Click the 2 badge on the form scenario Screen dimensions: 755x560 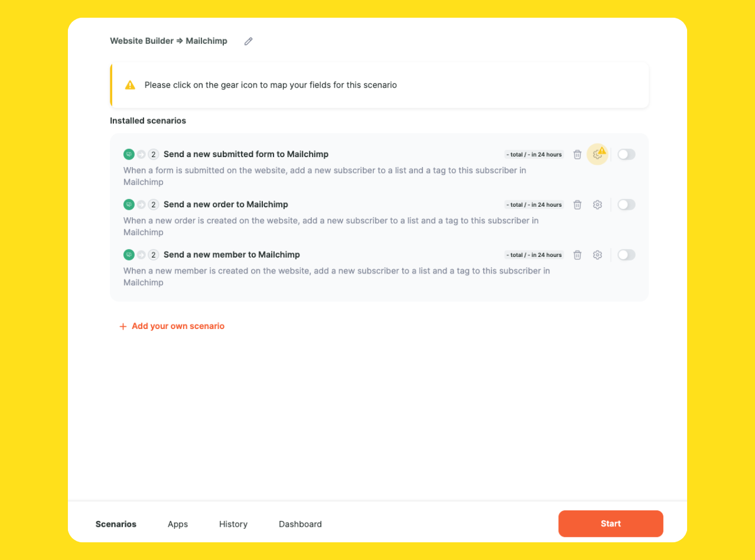(x=154, y=154)
